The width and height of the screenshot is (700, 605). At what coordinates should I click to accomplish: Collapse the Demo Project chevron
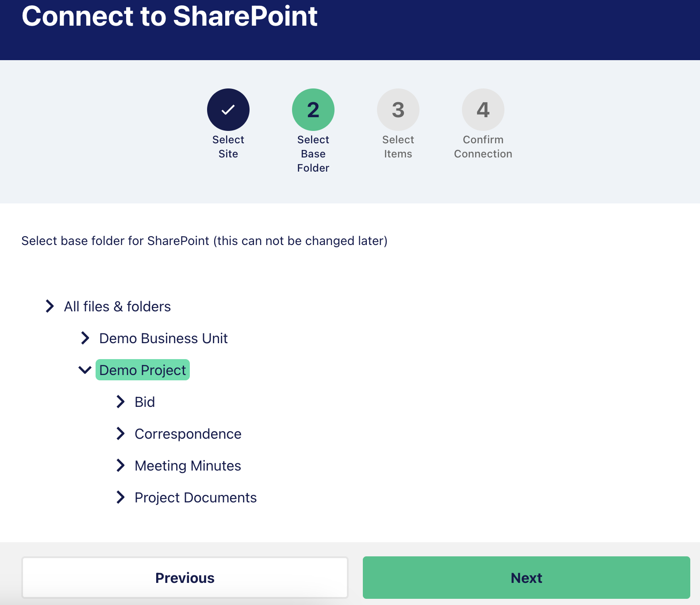point(85,370)
